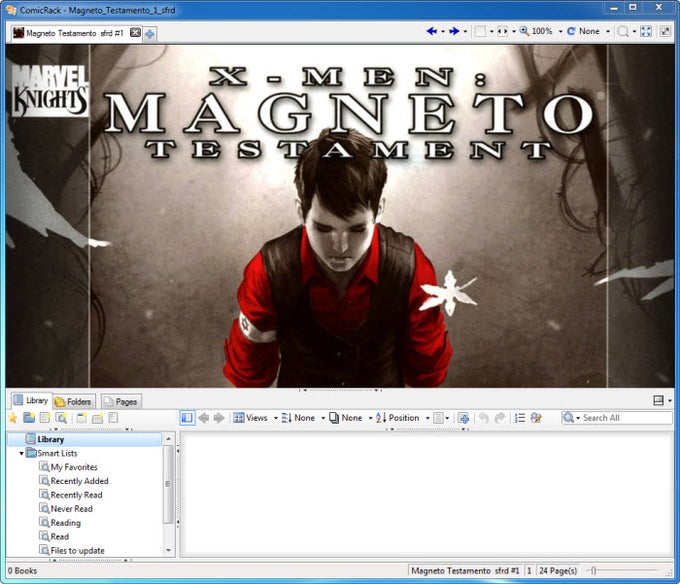Click the zoom magnifier icon beside 100%
Screen dimensions: 680x584
tap(524, 31)
